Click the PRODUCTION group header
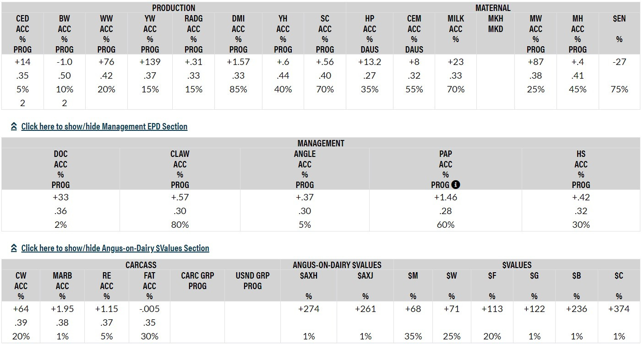The height and width of the screenshot is (344, 644). coord(174,8)
